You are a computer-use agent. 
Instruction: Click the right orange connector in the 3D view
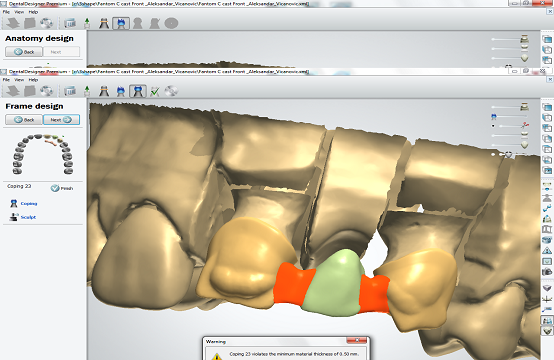(x=374, y=294)
